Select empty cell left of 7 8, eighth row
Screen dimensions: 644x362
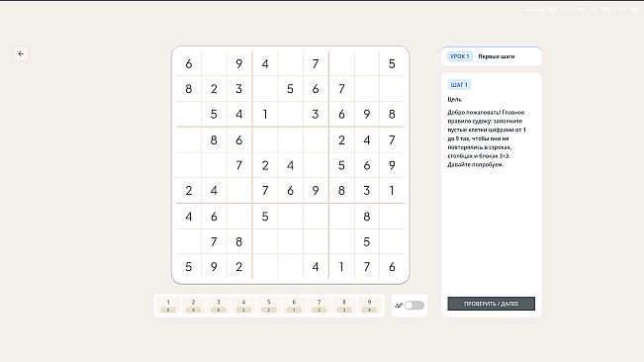tap(189, 241)
